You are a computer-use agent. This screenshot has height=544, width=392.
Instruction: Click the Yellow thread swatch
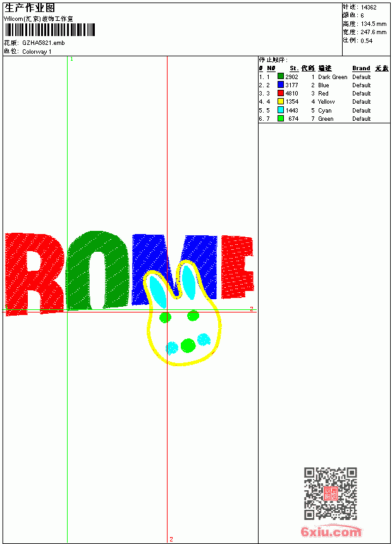coord(281,101)
